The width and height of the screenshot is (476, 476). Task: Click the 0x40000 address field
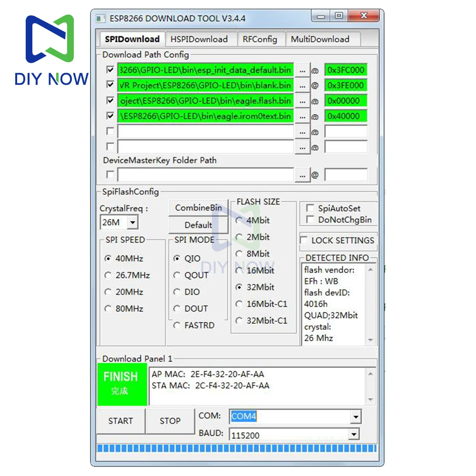pyautogui.click(x=346, y=116)
